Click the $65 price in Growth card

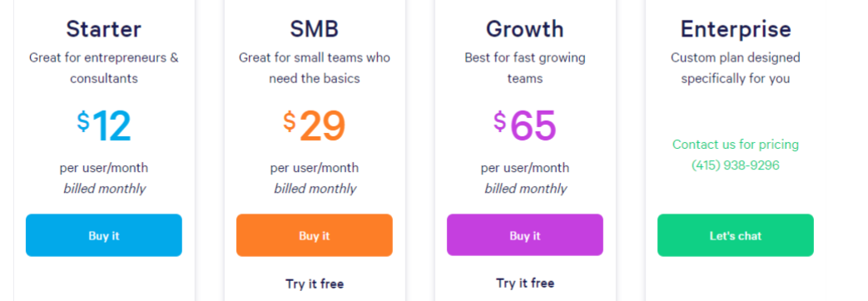[x=525, y=126]
